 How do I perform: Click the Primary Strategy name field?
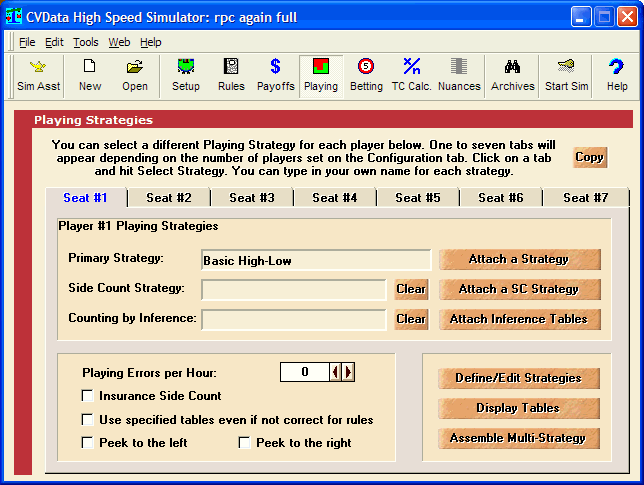click(315, 260)
